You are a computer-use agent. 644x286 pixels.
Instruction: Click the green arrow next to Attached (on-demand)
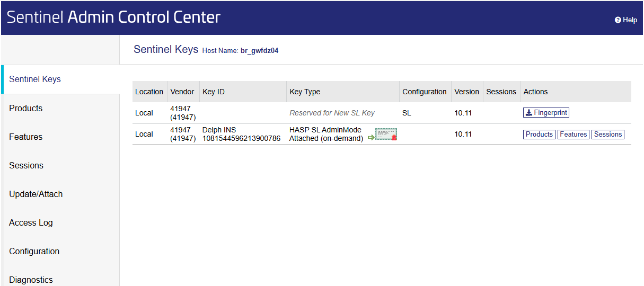pos(371,137)
